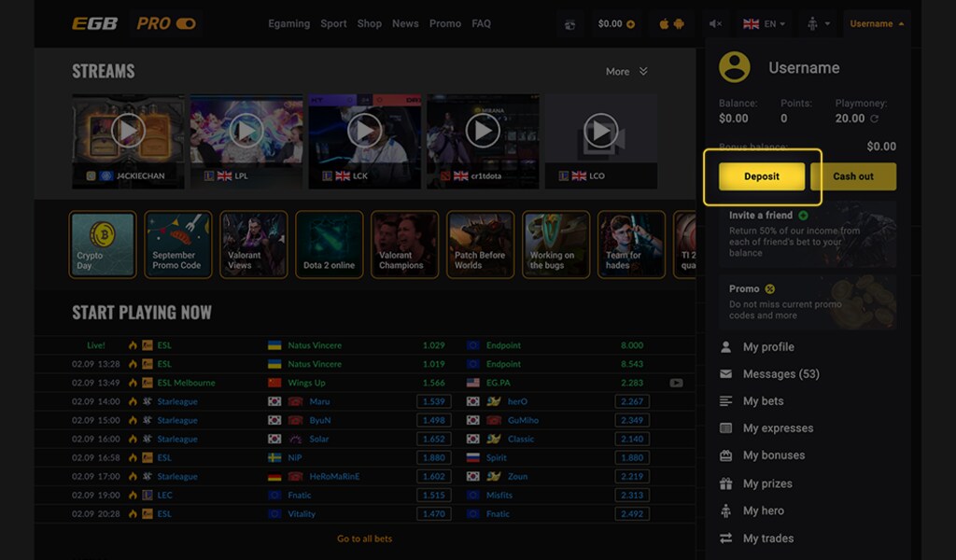
Task: Open the Shop menu item
Action: point(369,23)
